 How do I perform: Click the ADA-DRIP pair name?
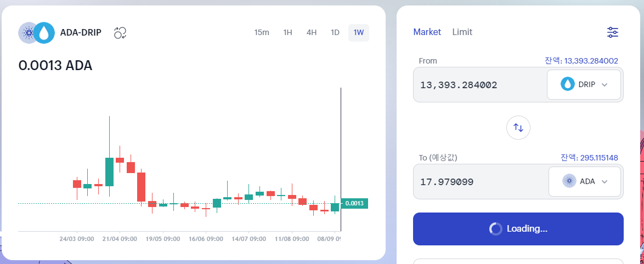(81, 33)
